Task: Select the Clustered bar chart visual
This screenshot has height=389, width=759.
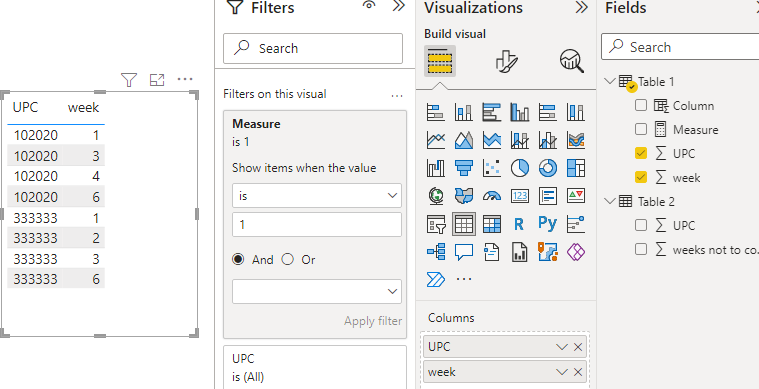Action: coord(492,113)
